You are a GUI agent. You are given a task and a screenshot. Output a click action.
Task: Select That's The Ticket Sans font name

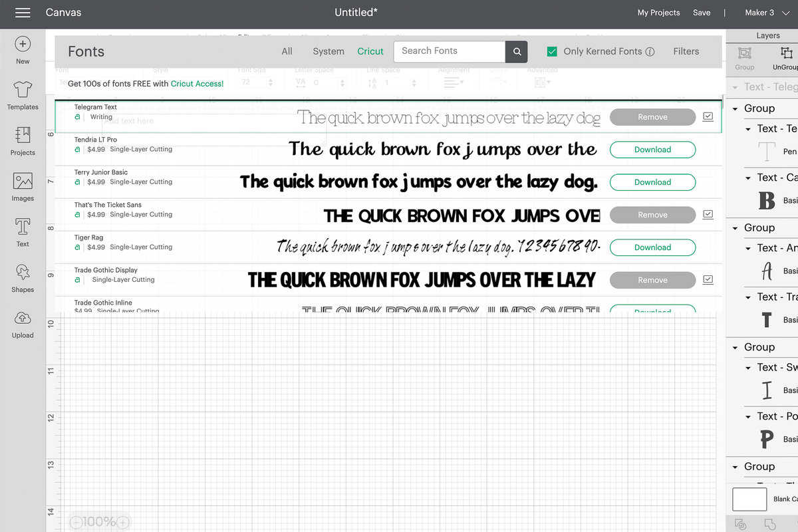click(108, 205)
